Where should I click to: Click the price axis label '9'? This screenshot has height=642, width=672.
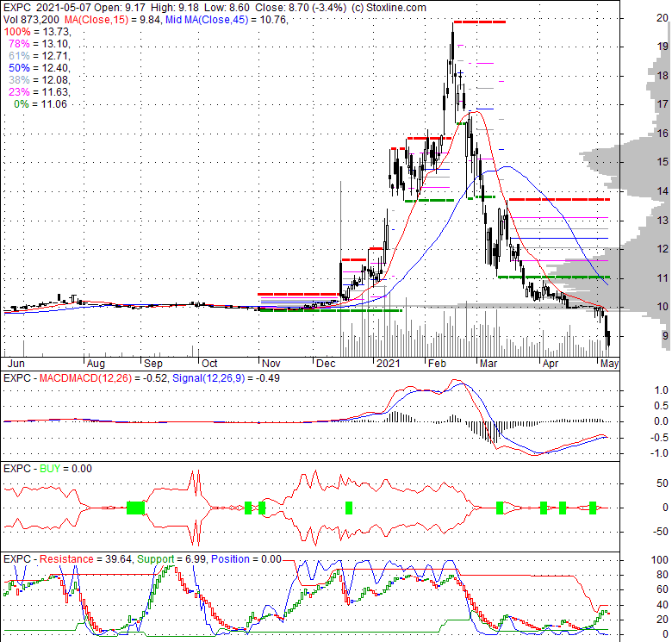click(665, 335)
